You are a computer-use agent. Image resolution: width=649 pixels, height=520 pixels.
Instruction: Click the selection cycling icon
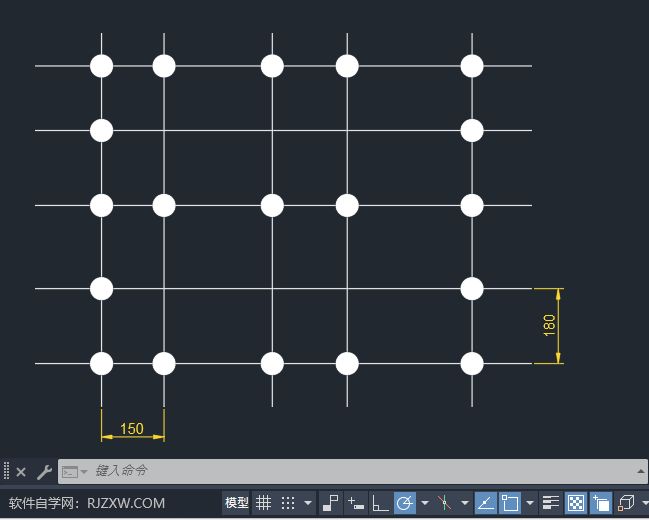(601, 502)
